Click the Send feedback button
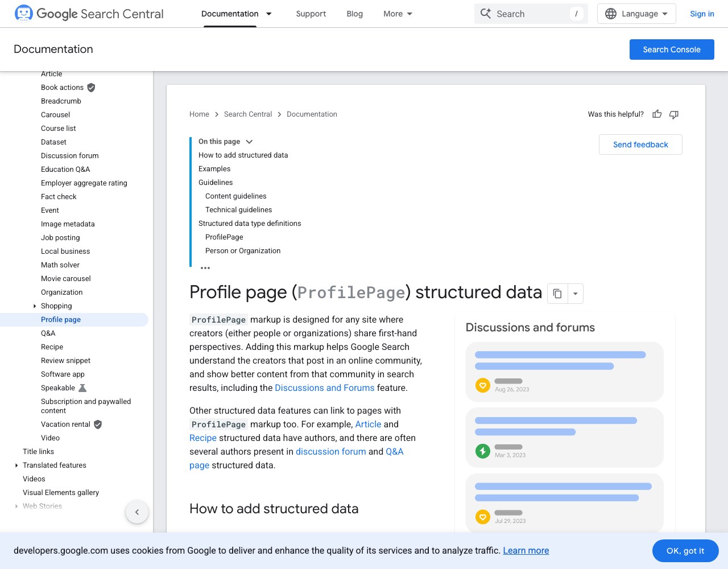The image size is (728, 569). [x=640, y=145]
